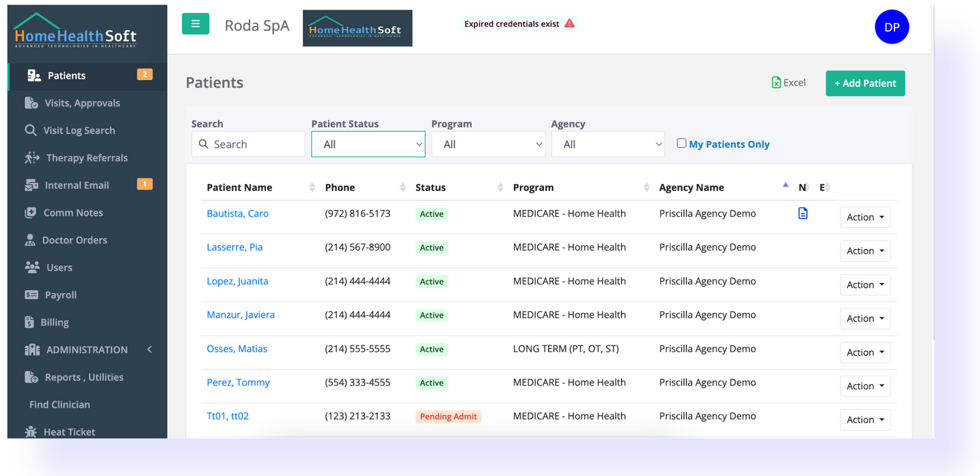980x476 pixels.
Task: Open patient Tt01, tt02 link
Action: click(228, 416)
